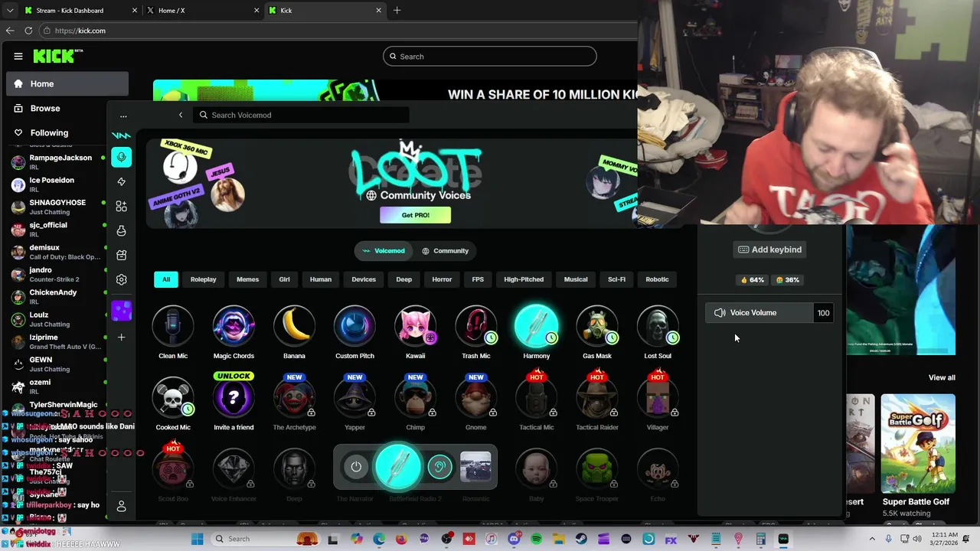The image size is (980, 551).
Task: Open the Voicemod voicebox microphone sidebar icon
Action: (121, 157)
